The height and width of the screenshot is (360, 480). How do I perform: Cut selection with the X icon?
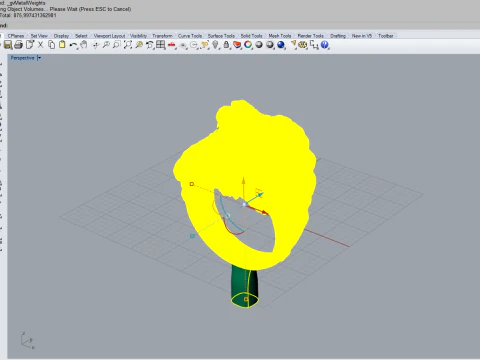[x=41, y=45]
